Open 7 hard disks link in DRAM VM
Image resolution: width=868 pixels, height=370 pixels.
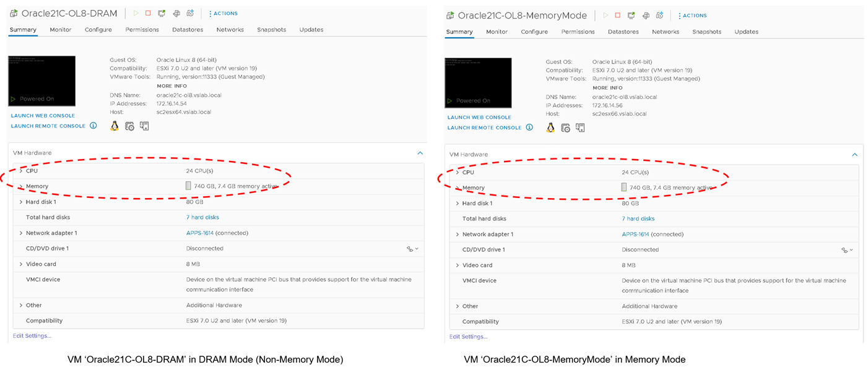(x=202, y=217)
